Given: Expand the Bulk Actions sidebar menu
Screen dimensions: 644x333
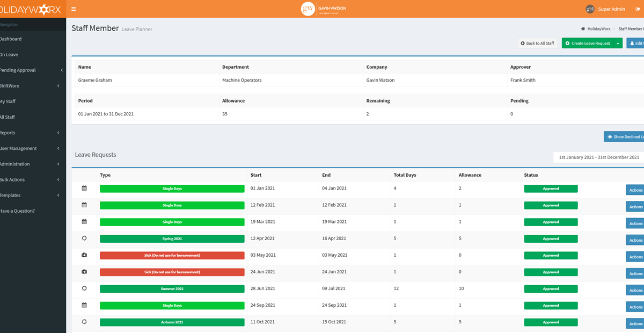Looking at the screenshot, I should click(x=33, y=179).
